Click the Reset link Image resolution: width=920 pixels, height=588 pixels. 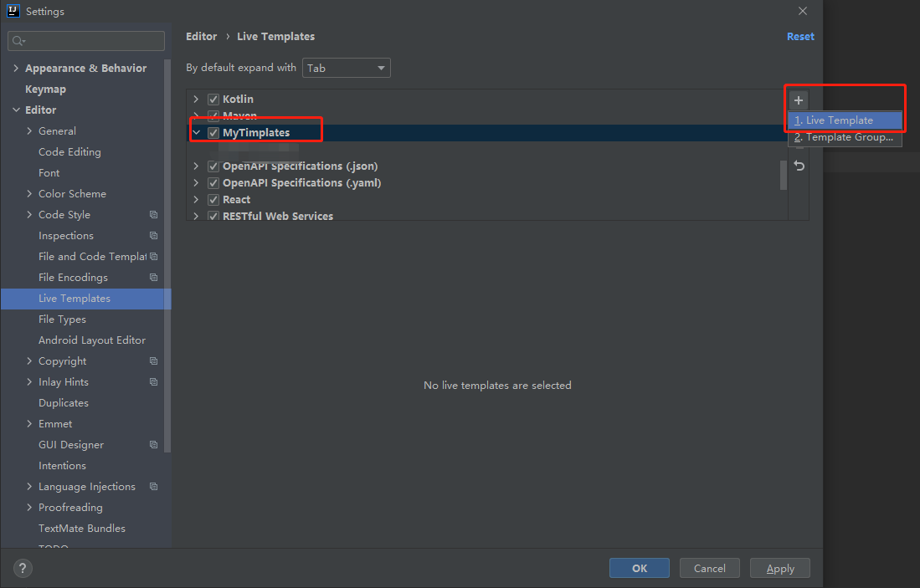pos(800,36)
